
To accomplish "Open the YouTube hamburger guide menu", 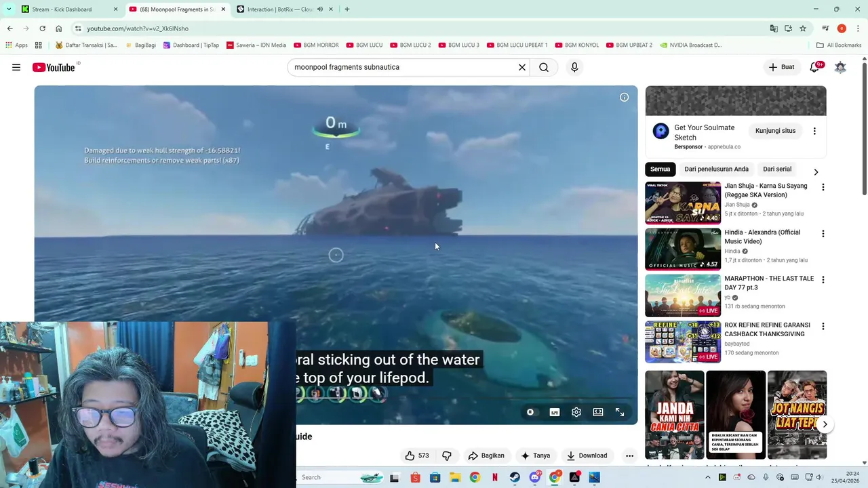I will (x=16, y=67).
